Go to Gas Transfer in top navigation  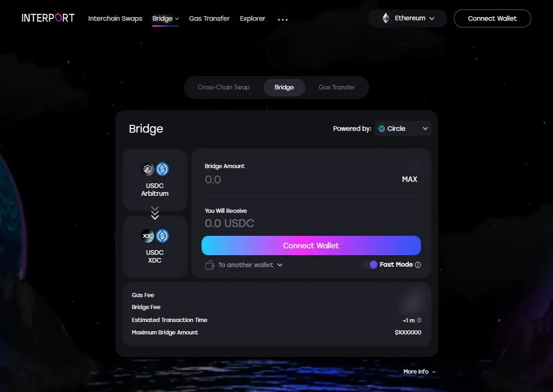(209, 18)
